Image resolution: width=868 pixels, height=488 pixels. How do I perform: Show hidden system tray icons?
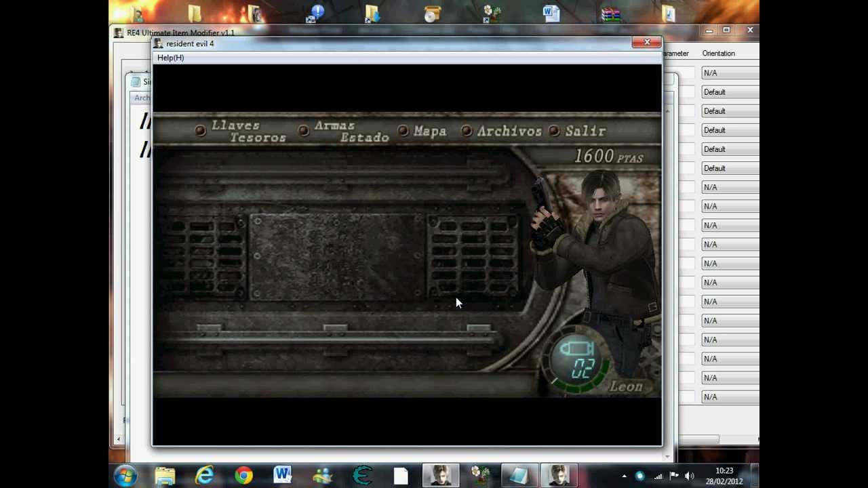pyautogui.click(x=625, y=476)
